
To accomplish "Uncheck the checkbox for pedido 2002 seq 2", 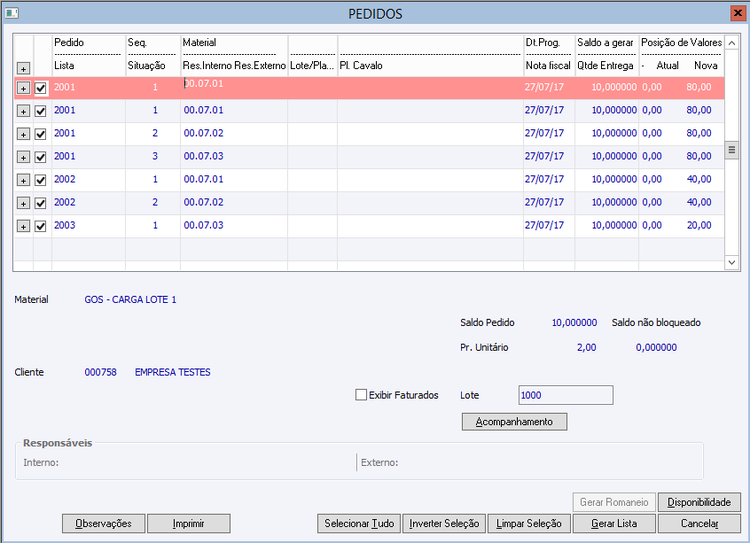I will [x=41, y=203].
